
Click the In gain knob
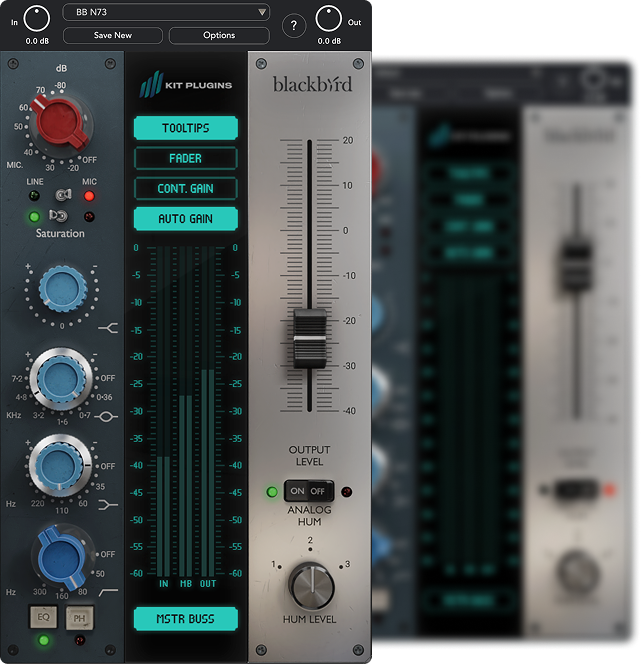37,18
